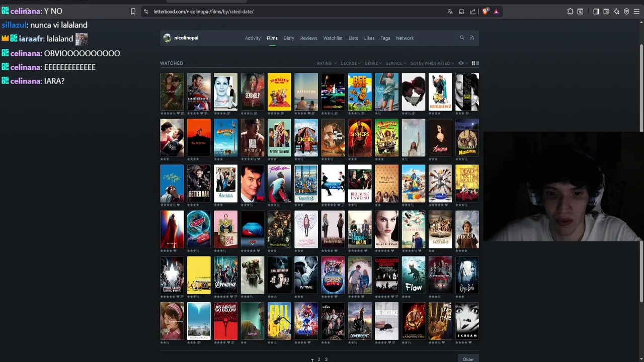Click the celinana name on the IARA? chat message

(25, 81)
